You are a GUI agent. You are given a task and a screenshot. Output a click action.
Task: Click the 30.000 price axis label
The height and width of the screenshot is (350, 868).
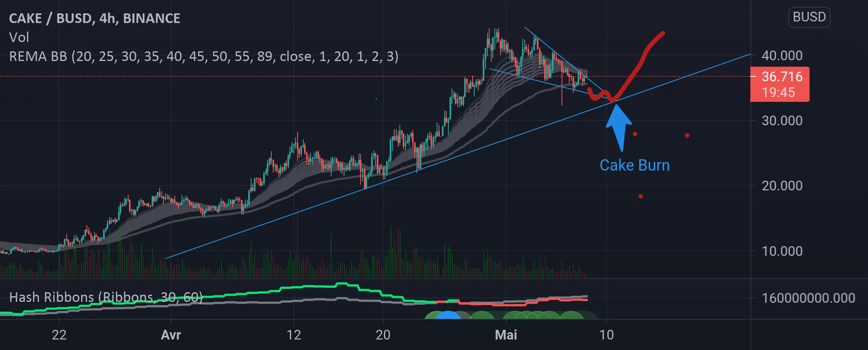782,120
